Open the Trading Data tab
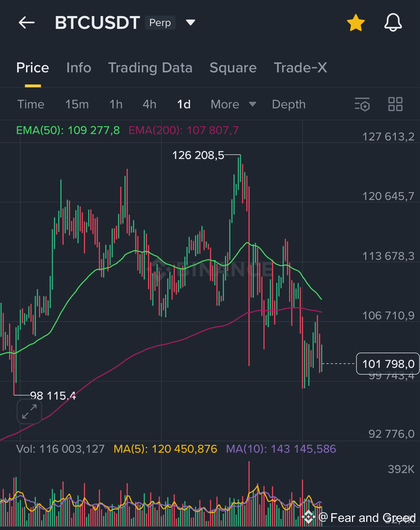Screen dimensions: 420x530 click(x=150, y=68)
